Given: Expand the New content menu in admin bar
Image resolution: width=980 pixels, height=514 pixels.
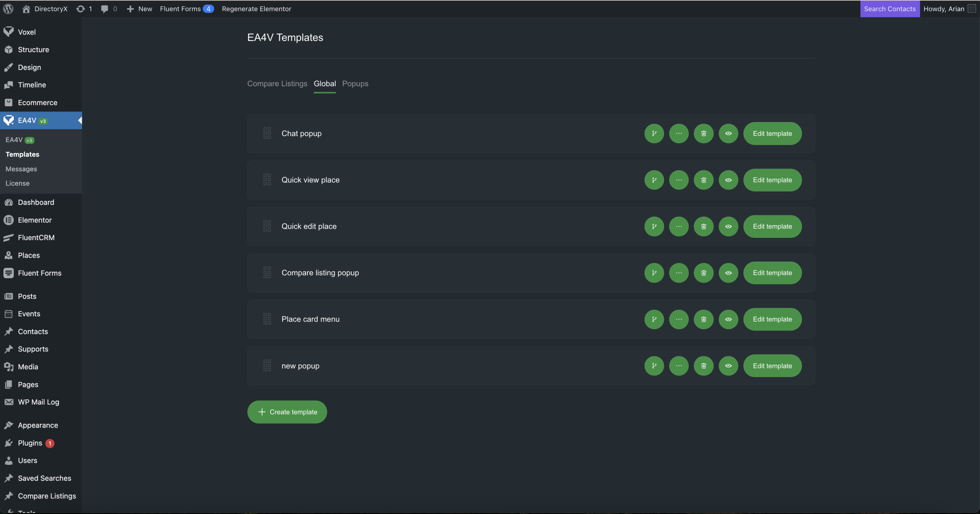Looking at the screenshot, I should (140, 9).
